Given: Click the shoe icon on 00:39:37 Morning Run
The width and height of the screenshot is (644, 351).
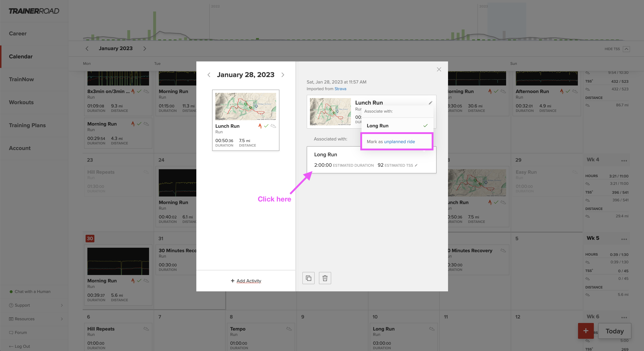Looking at the screenshot, I should pyautogui.click(x=146, y=281).
